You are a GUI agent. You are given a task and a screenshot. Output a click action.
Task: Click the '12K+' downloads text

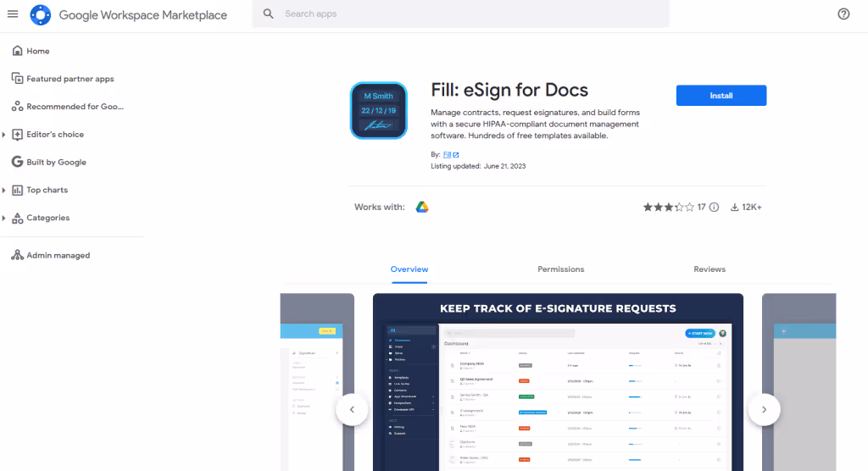(752, 207)
